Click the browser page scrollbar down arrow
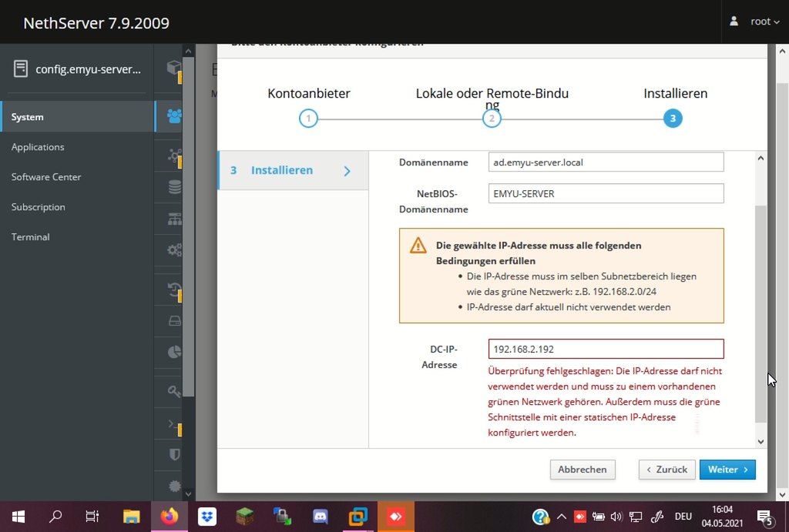The width and height of the screenshot is (789, 532). pos(783,494)
